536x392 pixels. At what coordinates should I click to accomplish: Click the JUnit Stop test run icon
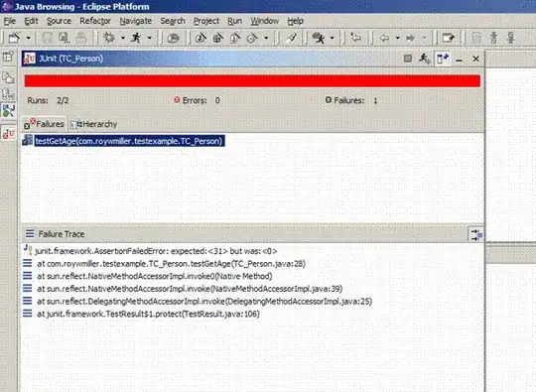408,59
